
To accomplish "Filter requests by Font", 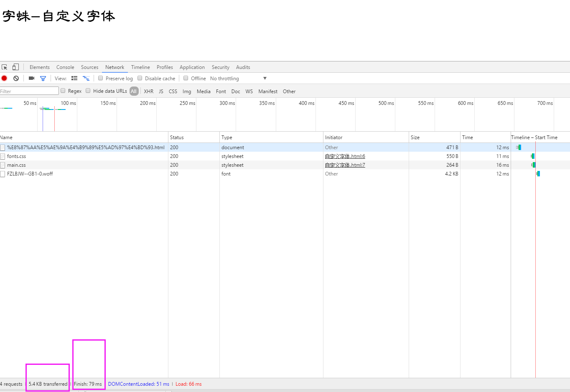I will 221,92.
